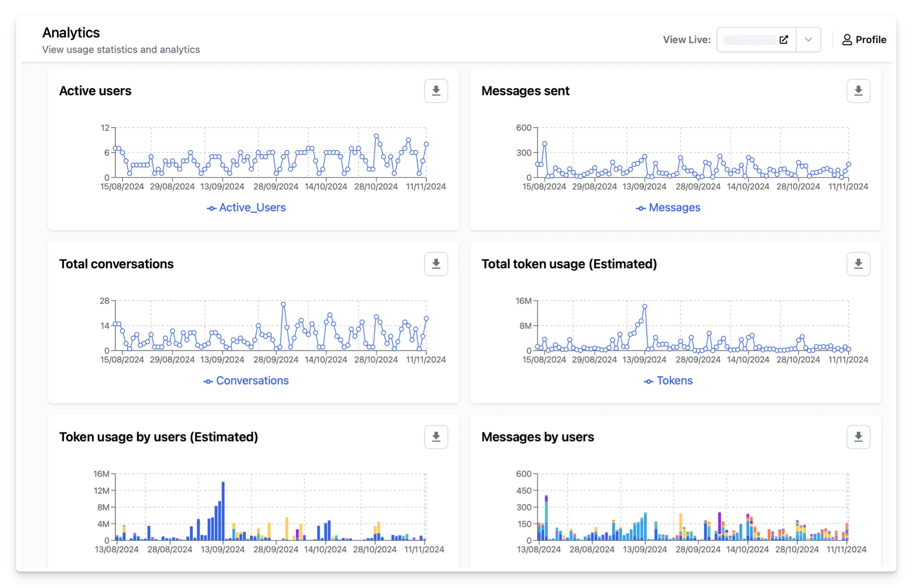Open the live view external link icon
Image resolution: width=913 pixels, height=588 pixels.
click(x=783, y=40)
